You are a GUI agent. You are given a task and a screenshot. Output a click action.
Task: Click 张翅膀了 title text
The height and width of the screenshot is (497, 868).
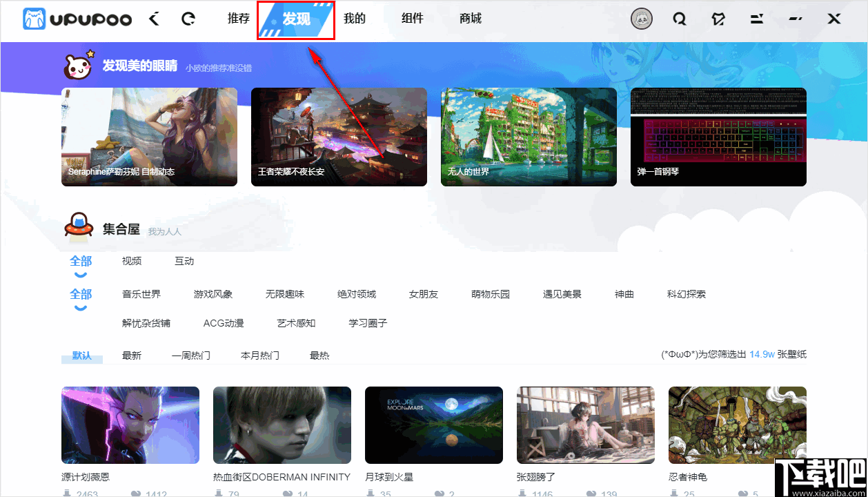[536, 477]
